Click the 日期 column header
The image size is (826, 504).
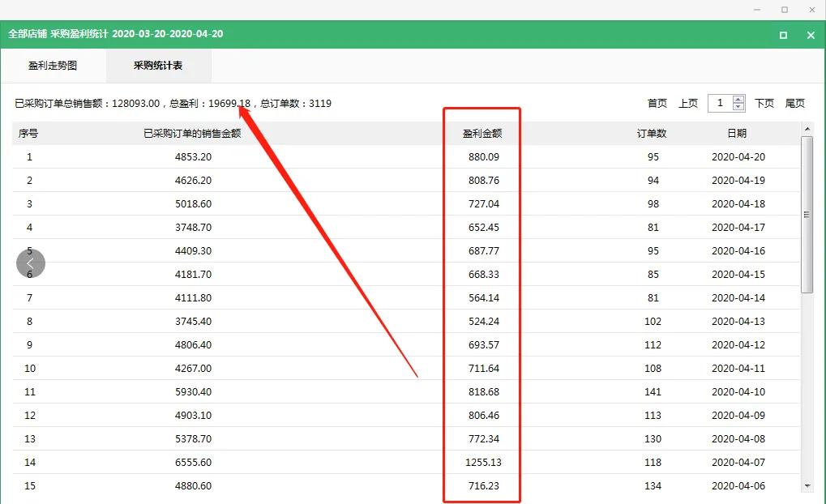click(735, 133)
